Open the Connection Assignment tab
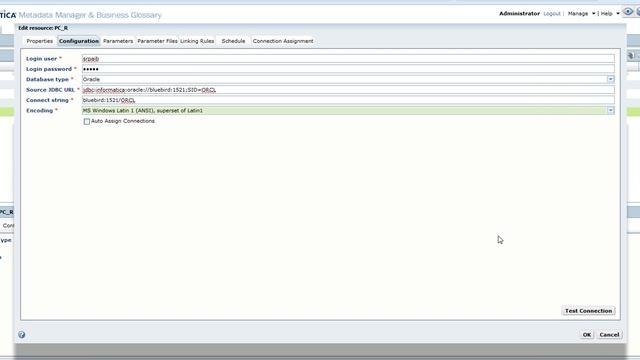 [283, 41]
